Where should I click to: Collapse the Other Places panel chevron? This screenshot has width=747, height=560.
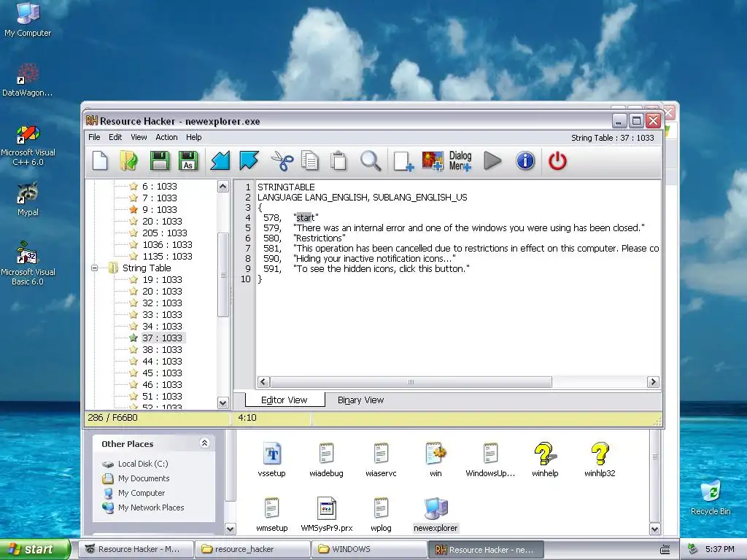[x=204, y=443]
